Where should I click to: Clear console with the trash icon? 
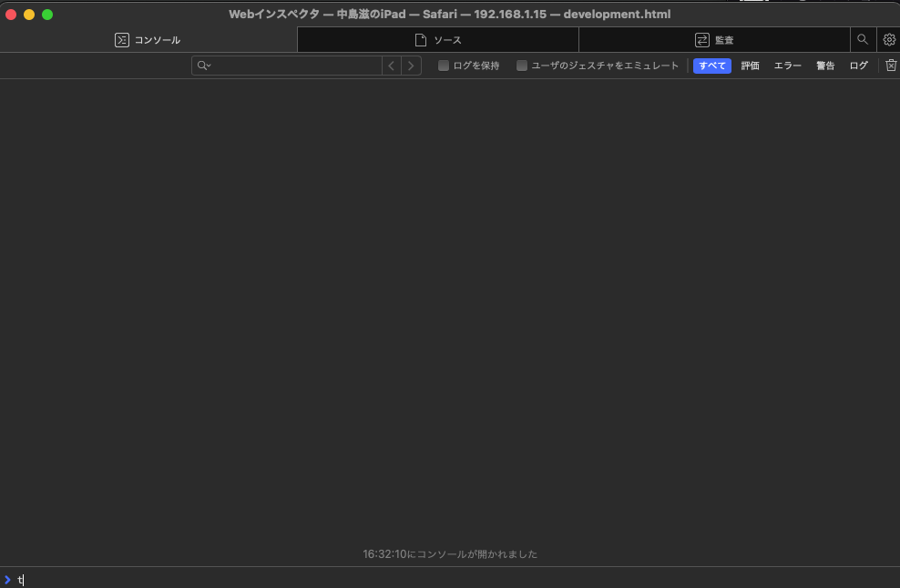[x=891, y=66]
